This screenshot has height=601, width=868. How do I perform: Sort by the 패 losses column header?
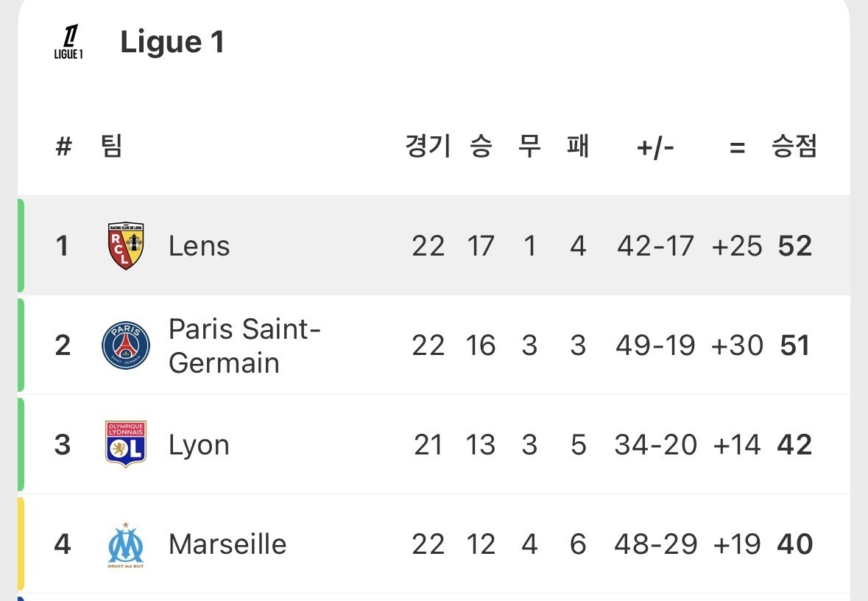point(578,147)
